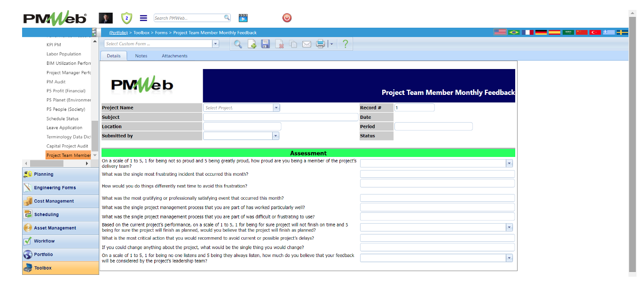Open the Toolbox module

pos(61,268)
